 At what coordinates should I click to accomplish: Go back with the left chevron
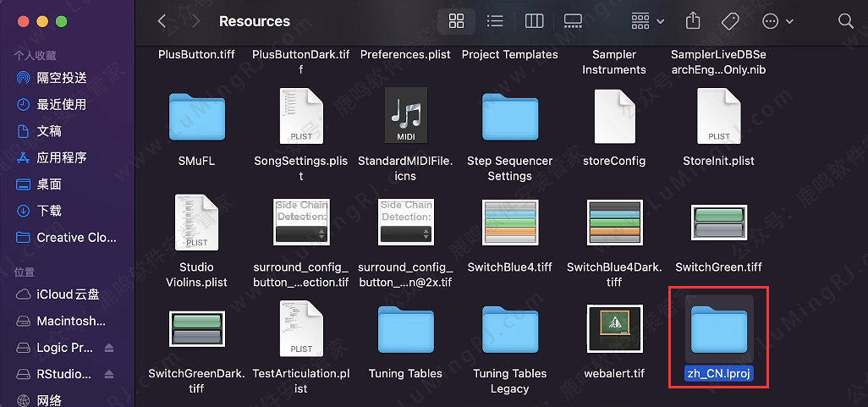click(x=162, y=21)
